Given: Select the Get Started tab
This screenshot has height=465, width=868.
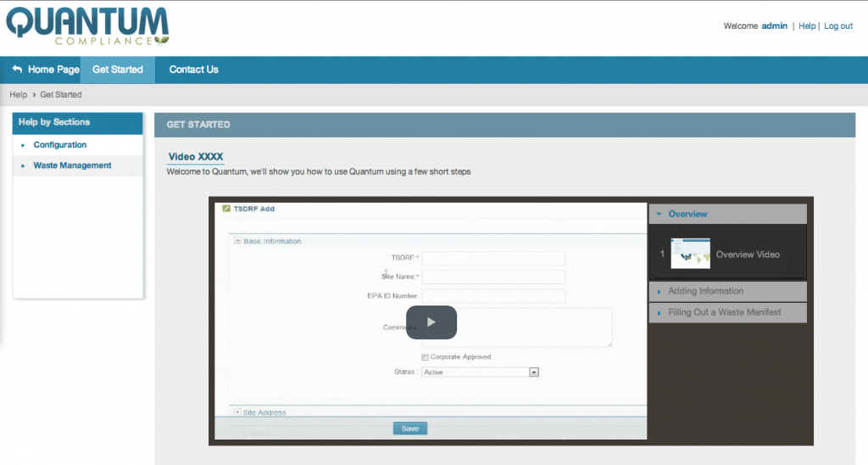Looking at the screenshot, I should point(117,70).
